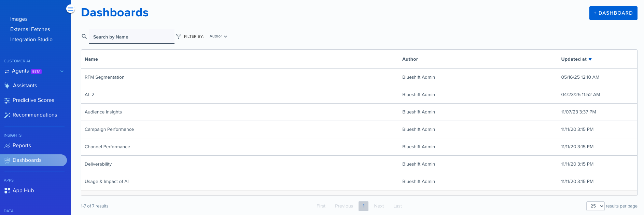Click the search magnifier icon
Image resolution: width=644 pixels, height=215 pixels.
click(x=84, y=36)
